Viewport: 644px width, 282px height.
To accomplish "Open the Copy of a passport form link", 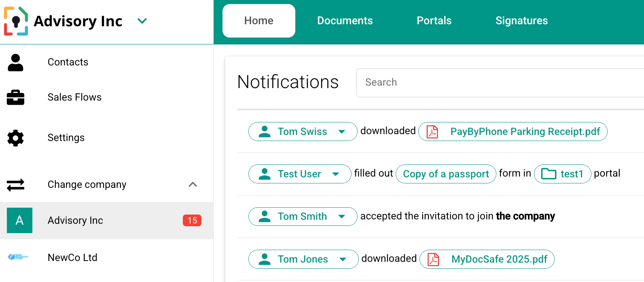I will pyautogui.click(x=446, y=174).
